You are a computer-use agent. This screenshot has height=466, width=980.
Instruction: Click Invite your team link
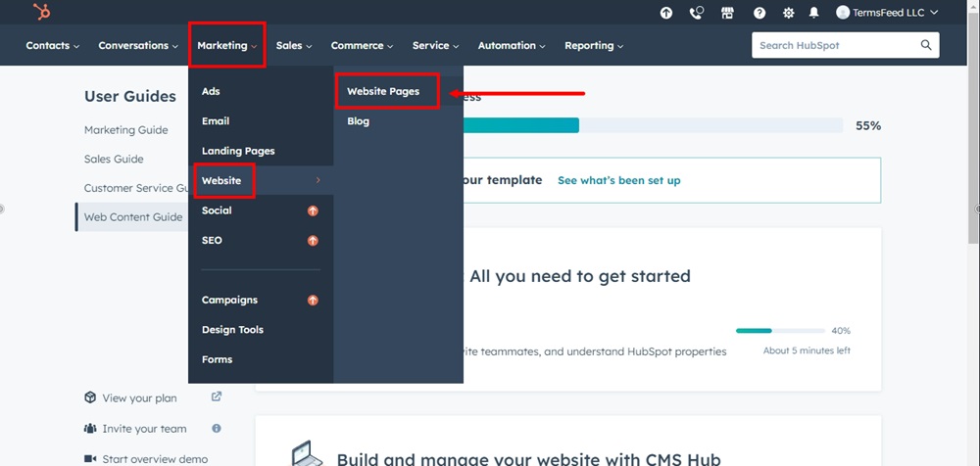(x=144, y=429)
